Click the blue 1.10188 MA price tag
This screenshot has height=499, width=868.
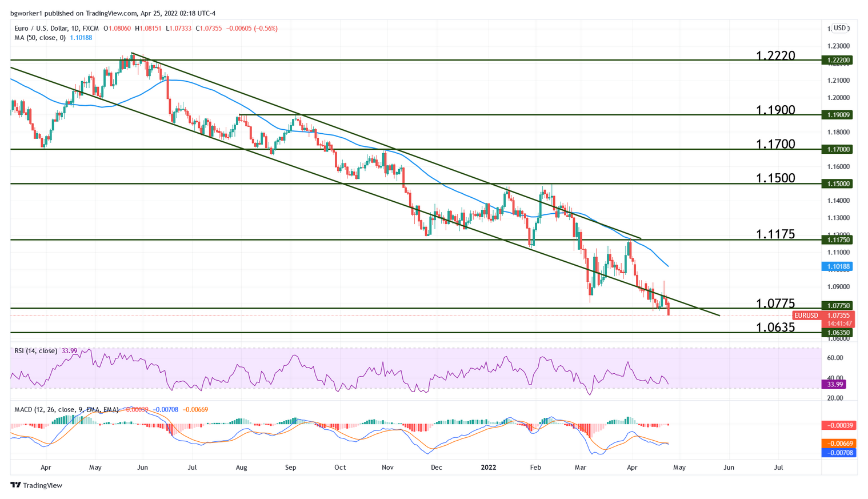pos(838,266)
